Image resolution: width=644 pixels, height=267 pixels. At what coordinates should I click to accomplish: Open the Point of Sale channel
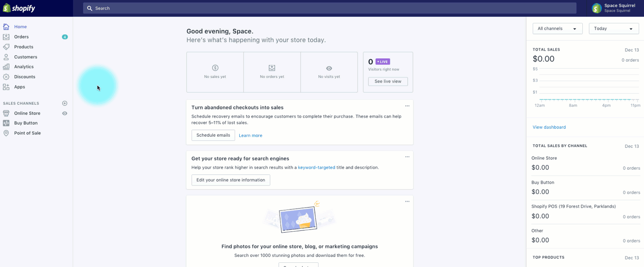coord(27,133)
